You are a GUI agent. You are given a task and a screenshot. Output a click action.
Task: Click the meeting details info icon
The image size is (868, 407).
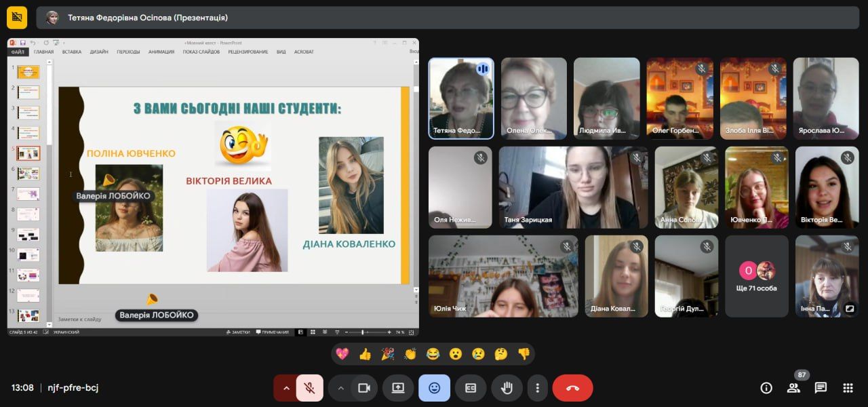pyautogui.click(x=766, y=388)
